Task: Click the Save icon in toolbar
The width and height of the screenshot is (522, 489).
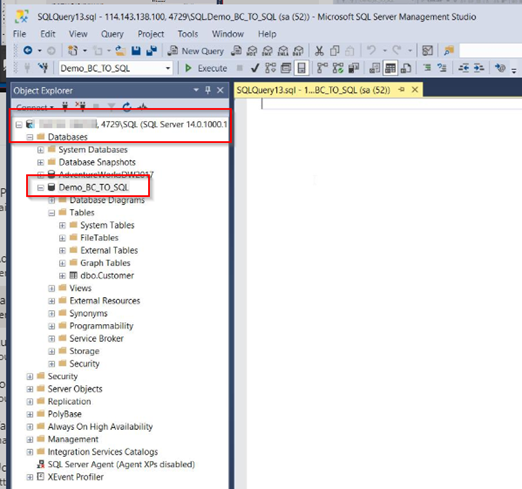Action: 136,51
